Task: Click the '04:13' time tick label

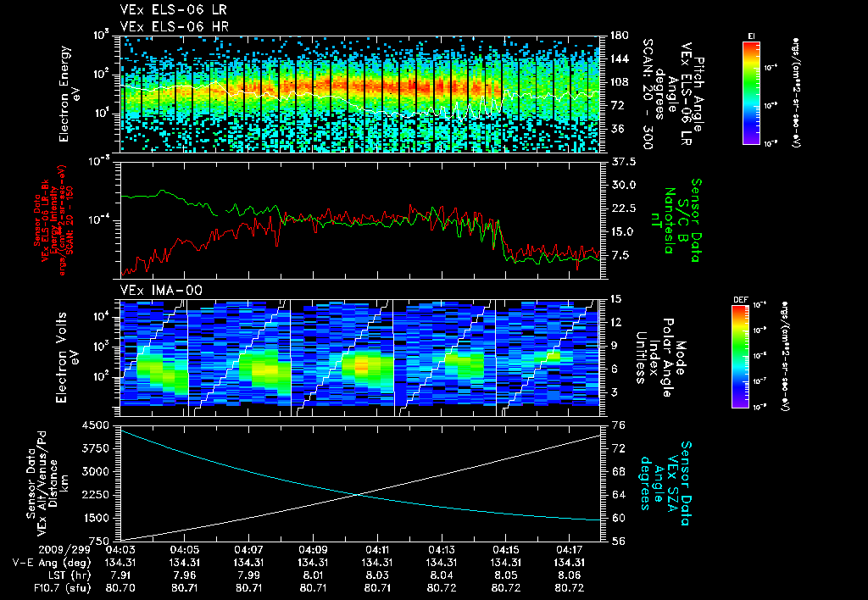Action: (441, 550)
